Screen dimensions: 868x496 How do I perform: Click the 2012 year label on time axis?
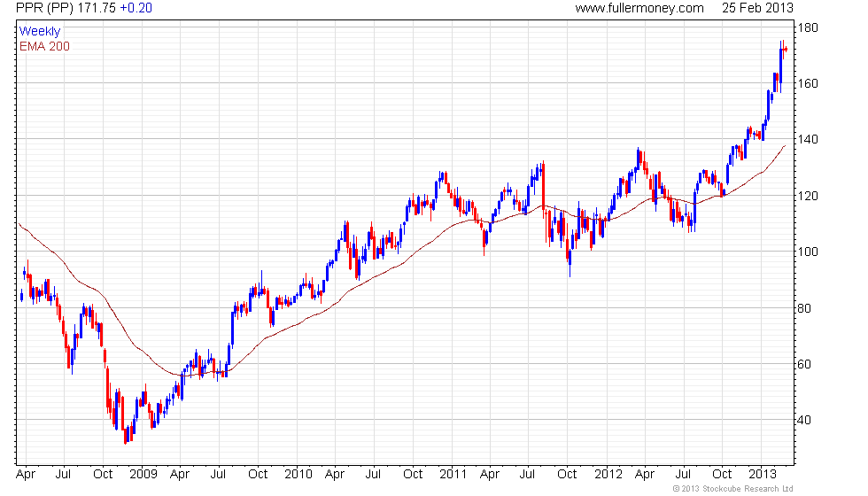608,475
